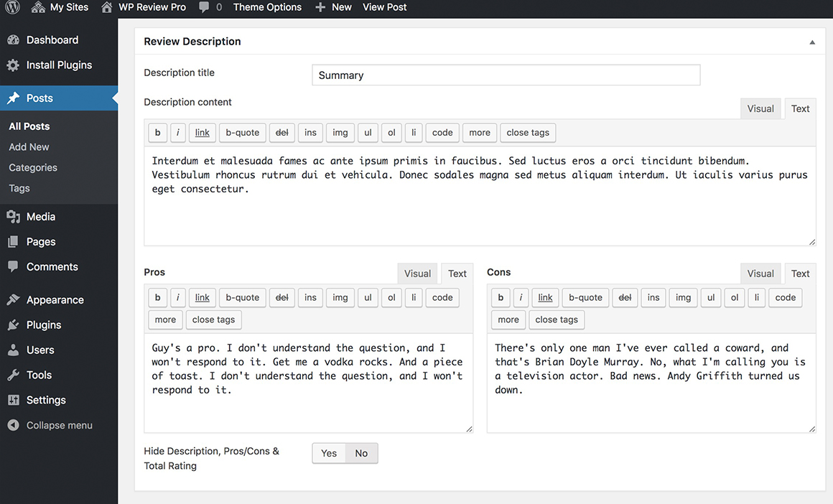833x504 pixels.
Task: Insert b-quote in Cons editor toolbar
Action: [x=585, y=298]
